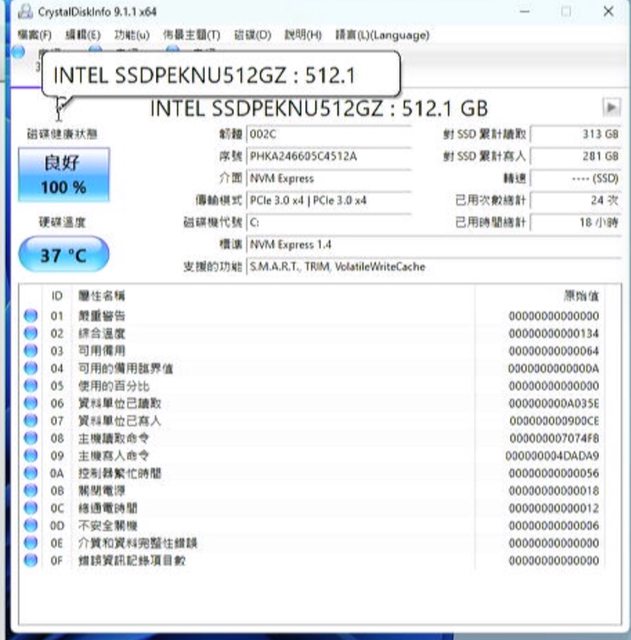Click status orb for attribute 0F row
The image size is (631, 640).
tap(31, 560)
